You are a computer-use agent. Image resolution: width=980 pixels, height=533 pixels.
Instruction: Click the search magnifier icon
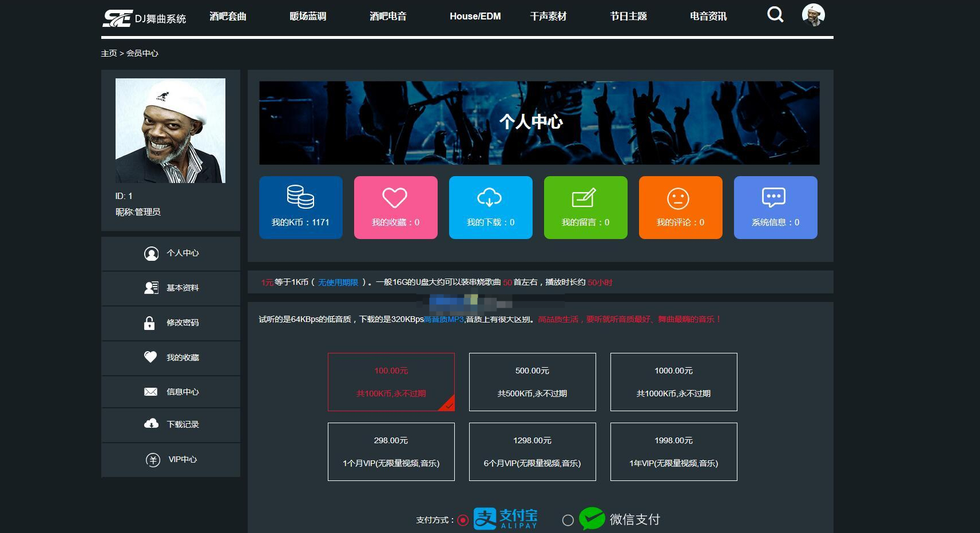pyautogui.click(x=775, y=15)
